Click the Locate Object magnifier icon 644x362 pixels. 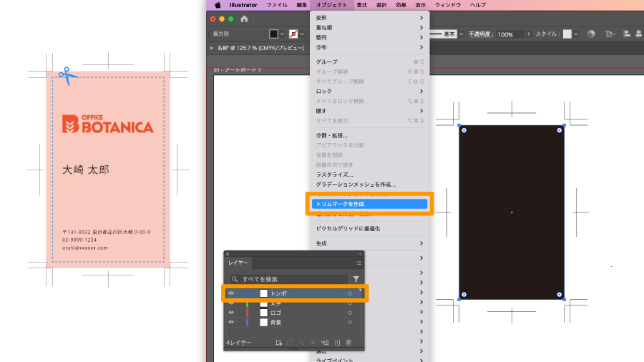pos(301,343)
